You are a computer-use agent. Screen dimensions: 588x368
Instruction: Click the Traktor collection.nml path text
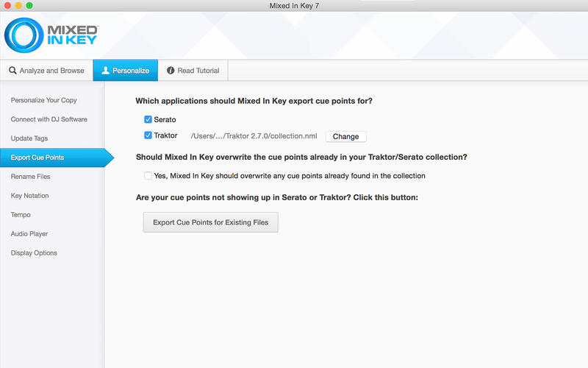254,136
